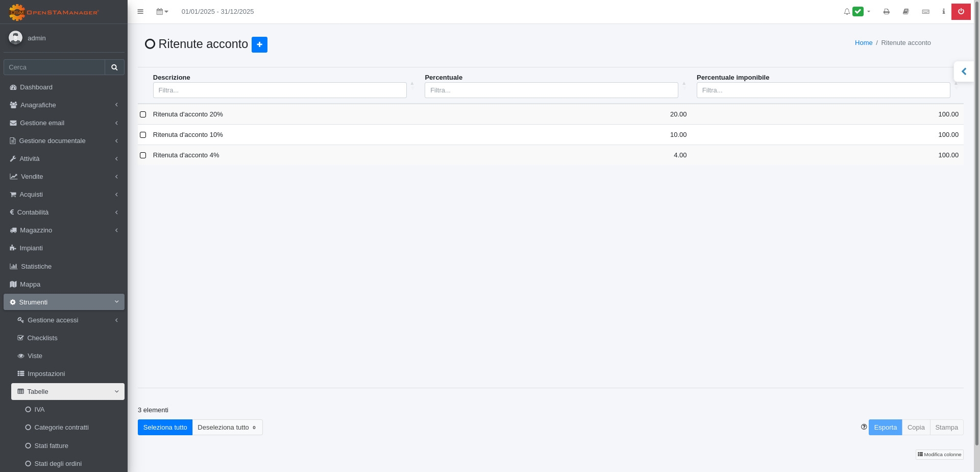Click the printer icon in top bar

[887, 12]
